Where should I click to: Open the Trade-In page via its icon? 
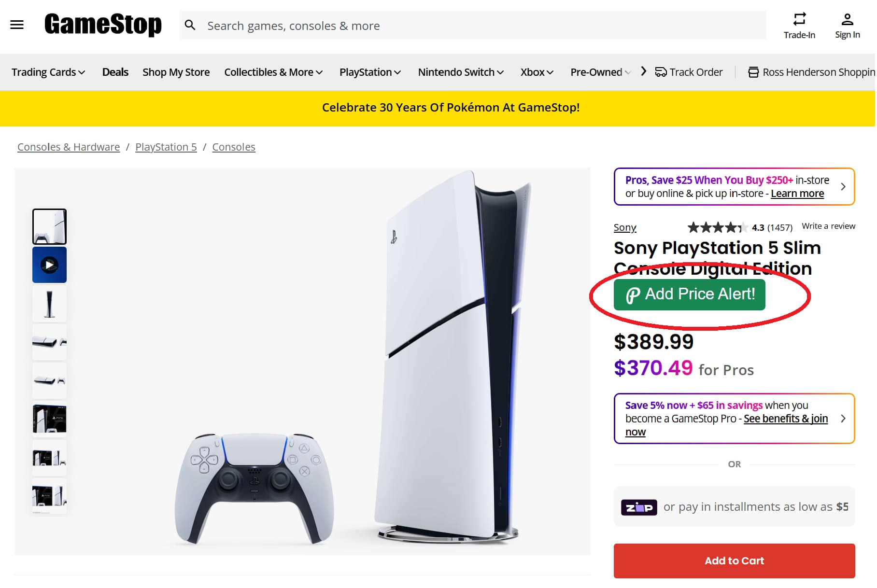click(x=799, y=18)
